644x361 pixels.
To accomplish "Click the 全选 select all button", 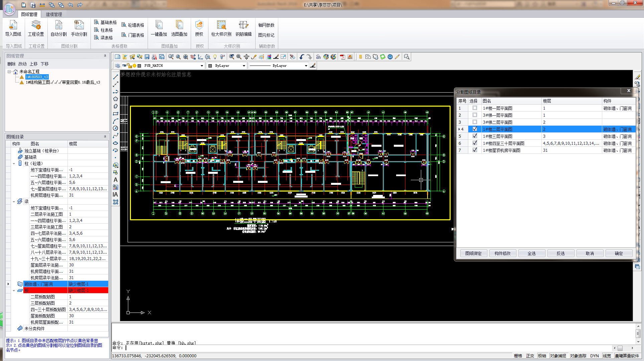I will pos(531,253).
